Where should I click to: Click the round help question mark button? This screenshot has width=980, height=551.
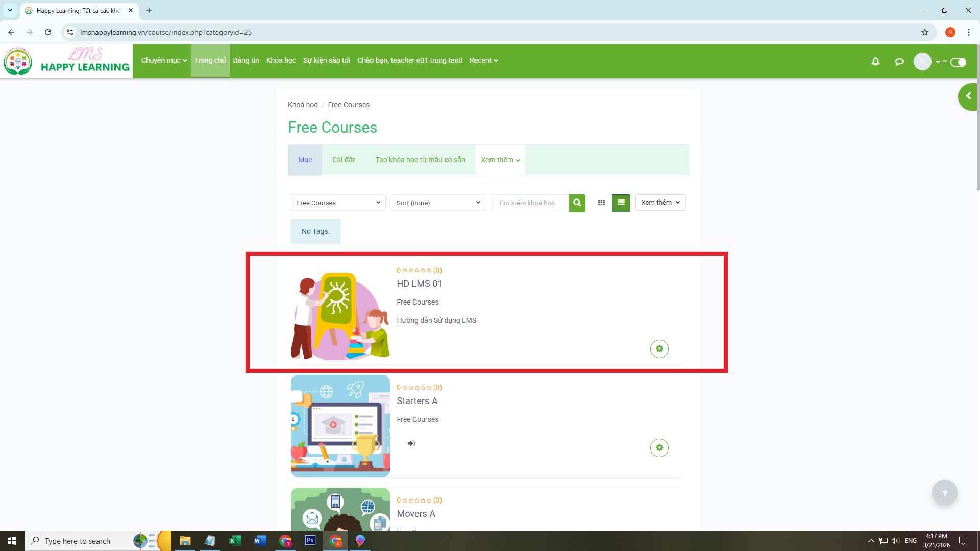[x=944, y=493]
